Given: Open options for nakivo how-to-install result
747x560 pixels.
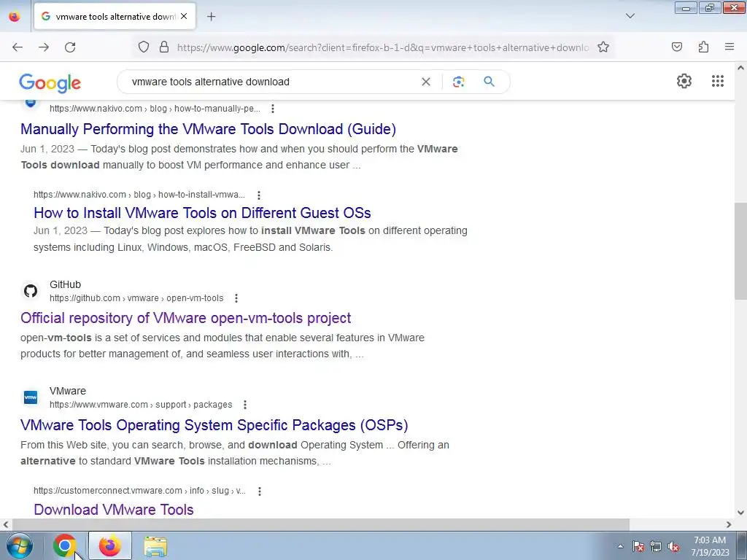Looking at the screenshot, I should [259, 195].
